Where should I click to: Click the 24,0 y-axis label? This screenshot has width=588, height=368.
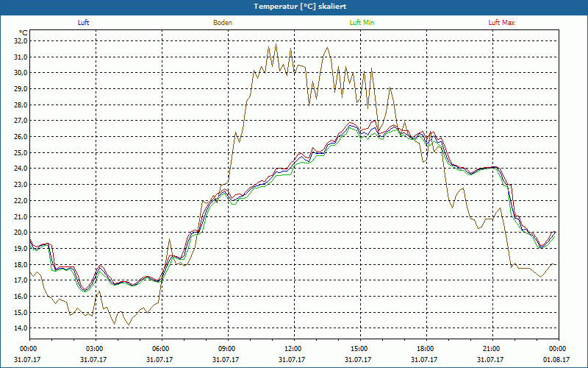coord(21,169)
